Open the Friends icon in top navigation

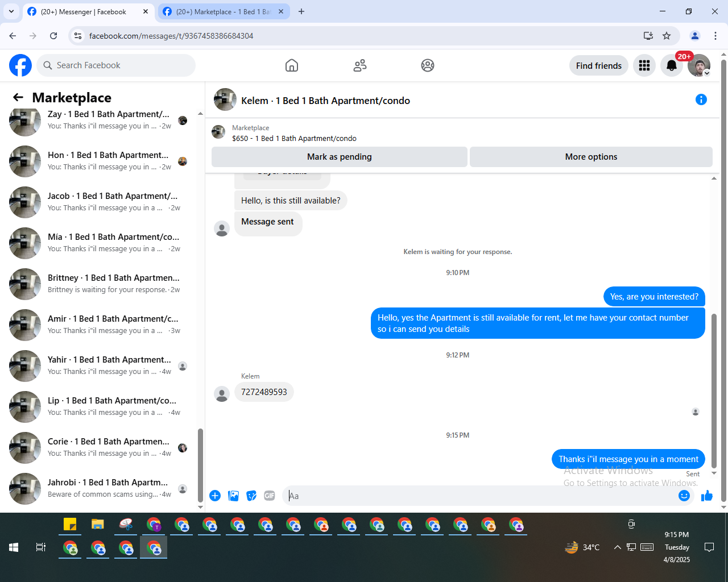coord(360,65)
